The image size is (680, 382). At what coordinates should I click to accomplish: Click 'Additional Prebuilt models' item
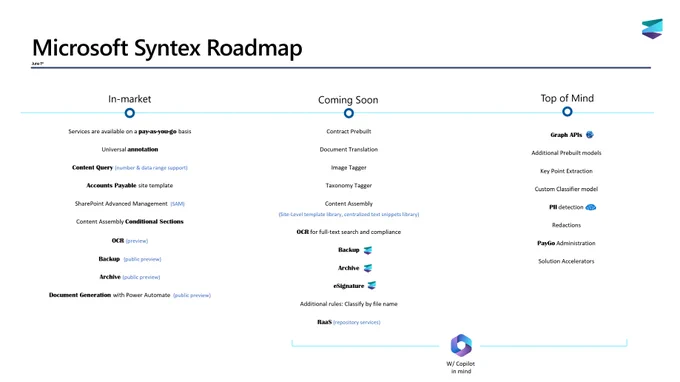566,153
